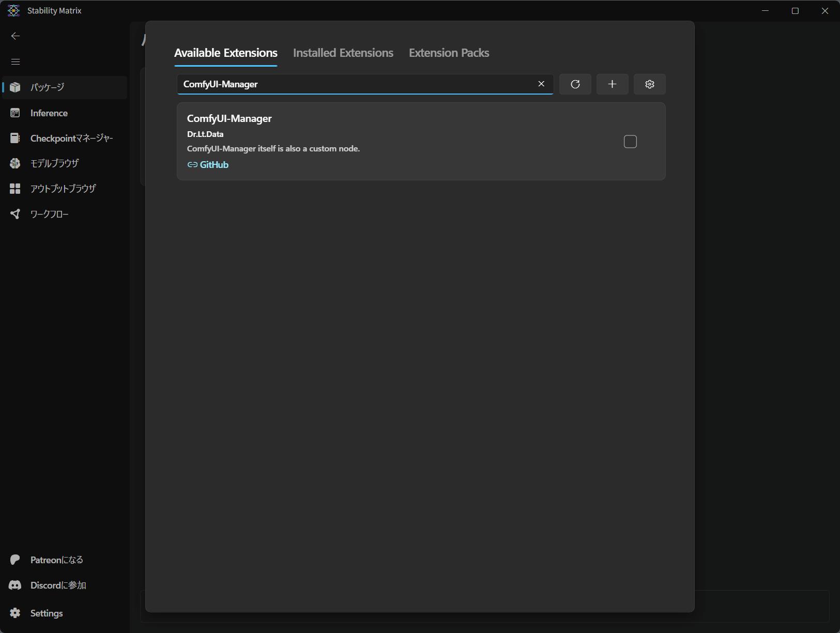The height and width of the screenshot is (633, 840).
Task: Click Patreonになる link
Action: coord(56,560)
